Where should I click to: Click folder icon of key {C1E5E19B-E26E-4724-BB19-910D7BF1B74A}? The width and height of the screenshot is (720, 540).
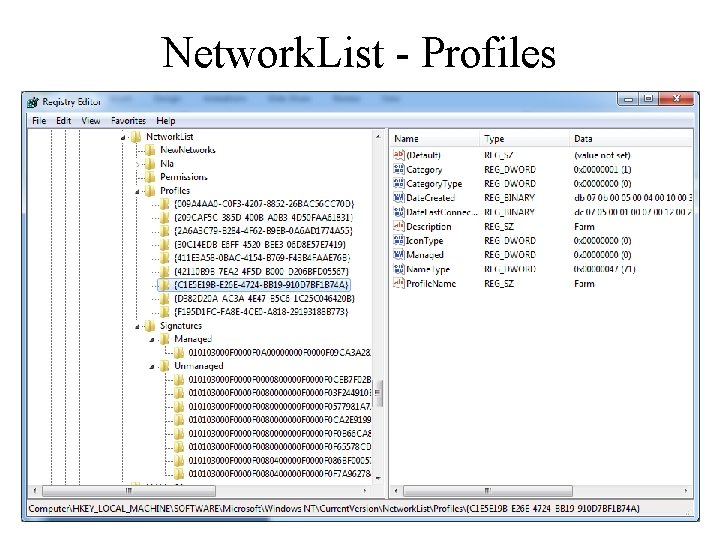pyautogui.click(x=164, y=286)
